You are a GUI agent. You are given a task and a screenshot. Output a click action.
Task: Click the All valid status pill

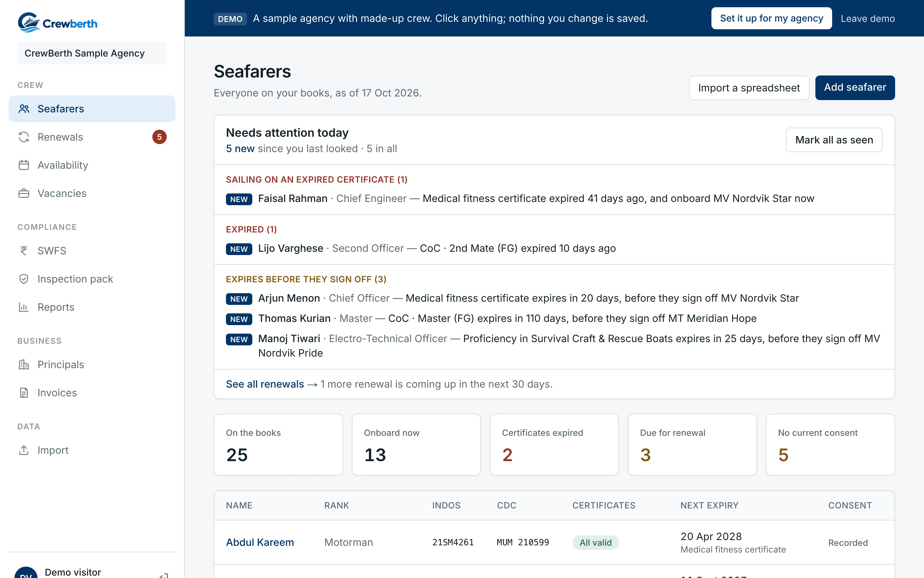coord(596,543)
